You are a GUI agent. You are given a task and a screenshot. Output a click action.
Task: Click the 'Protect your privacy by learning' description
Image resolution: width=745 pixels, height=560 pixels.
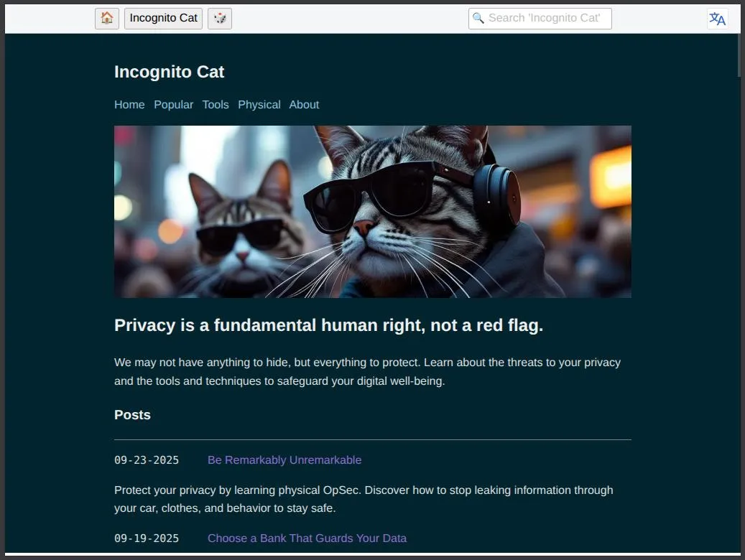click(x=364, y=499)
